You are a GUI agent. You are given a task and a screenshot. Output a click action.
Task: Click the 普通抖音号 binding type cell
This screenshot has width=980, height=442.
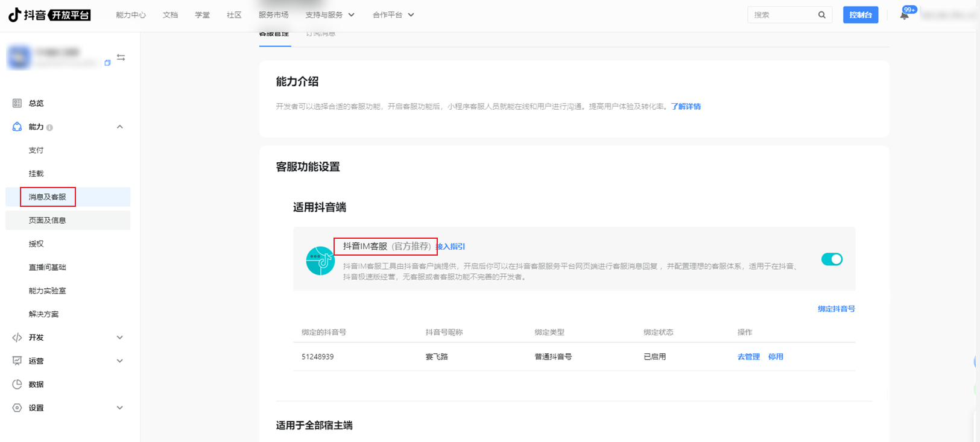(x=553, y=357)
